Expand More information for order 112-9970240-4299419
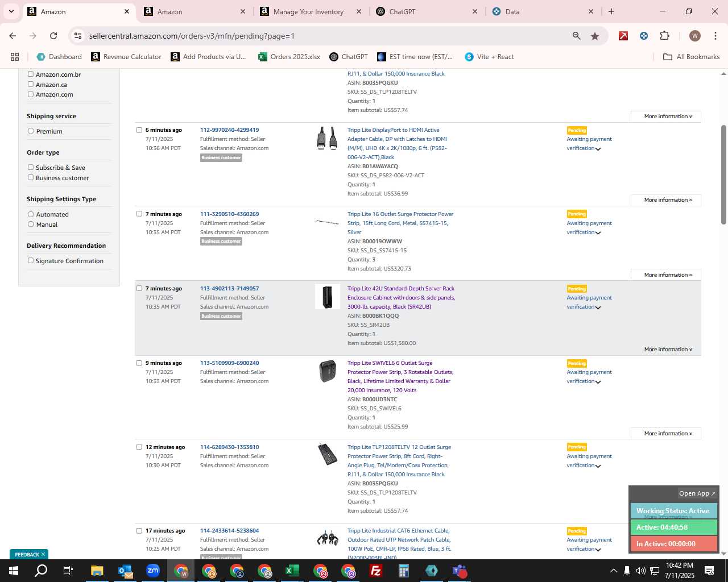728x582 pixels. 666,200
